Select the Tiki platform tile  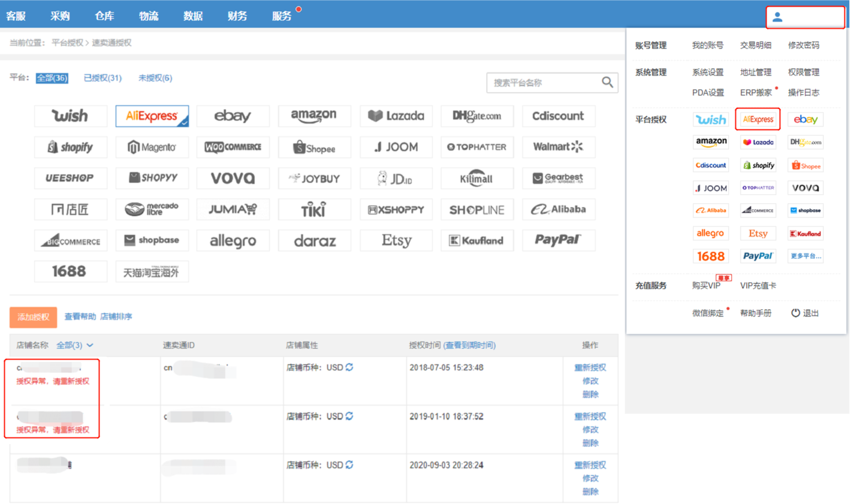click(x=315, y=209)
